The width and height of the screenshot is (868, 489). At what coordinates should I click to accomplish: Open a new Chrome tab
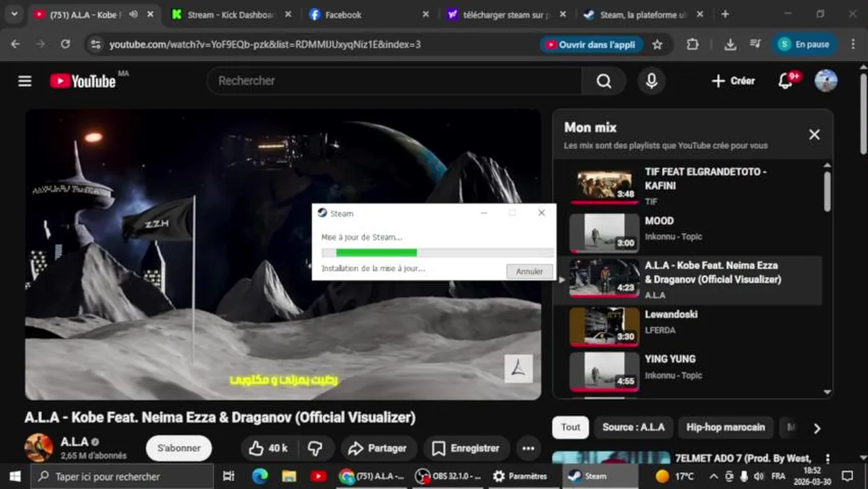coord(725,14)
